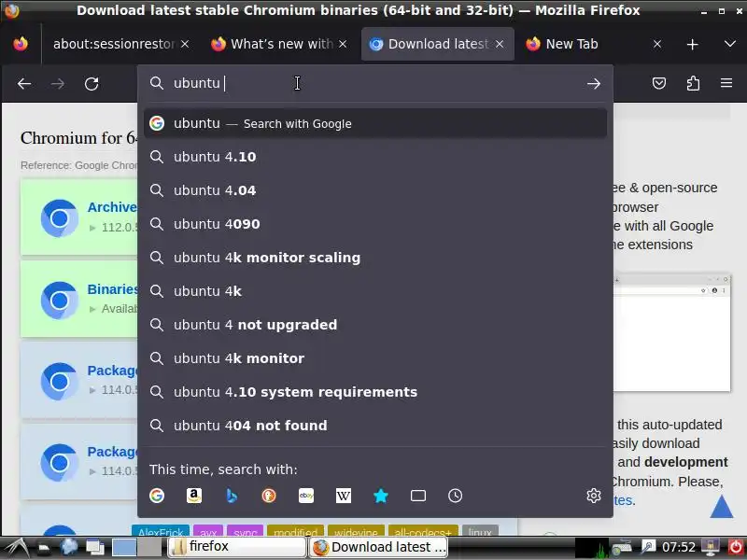This screenshot has height=560, width=747.
Task: Click the avx tag label
Action: [208, 531]
